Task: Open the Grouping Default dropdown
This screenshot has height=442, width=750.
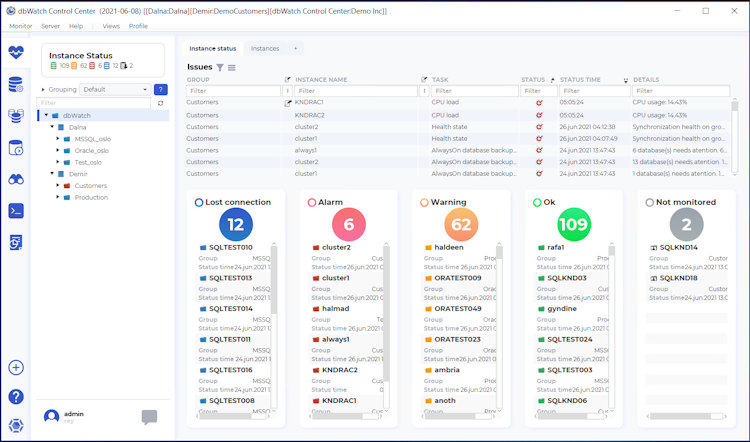Action: (x=115, y=89)
